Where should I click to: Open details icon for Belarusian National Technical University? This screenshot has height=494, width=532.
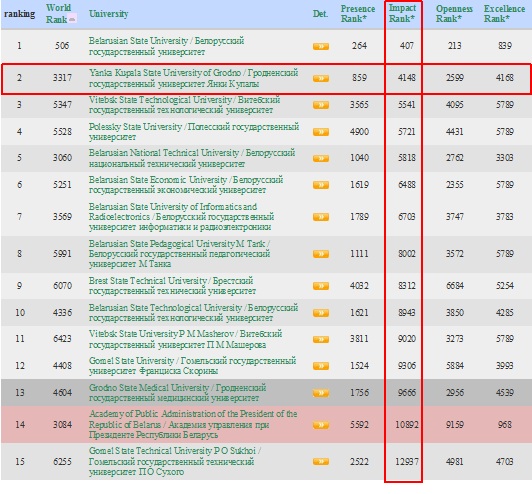point(321,158)
